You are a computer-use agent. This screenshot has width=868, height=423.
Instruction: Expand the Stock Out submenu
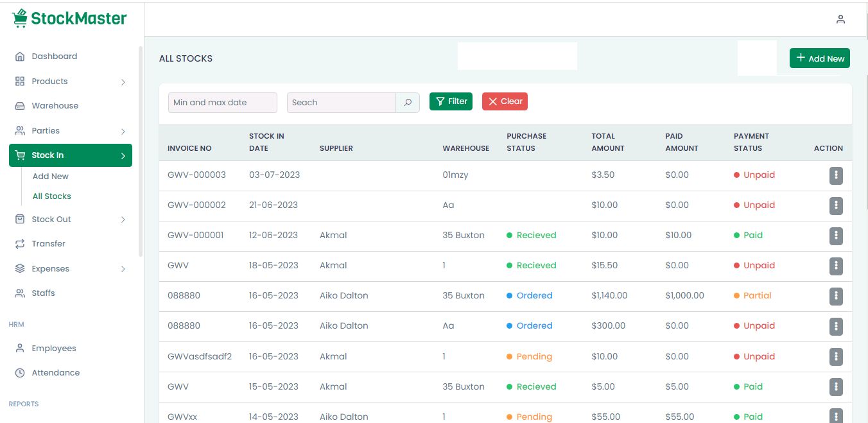(x=123, y=220)
